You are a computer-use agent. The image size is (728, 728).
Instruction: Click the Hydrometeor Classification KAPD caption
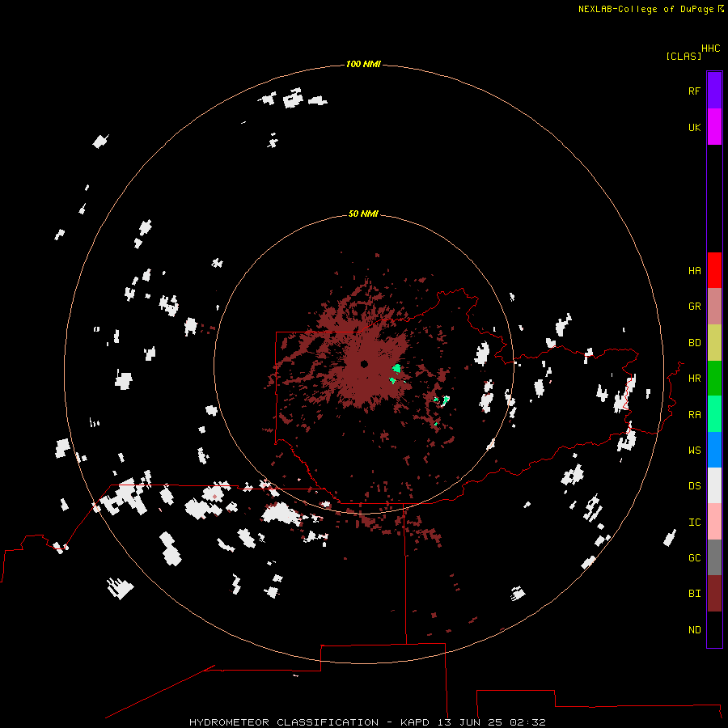pos(366,722)
